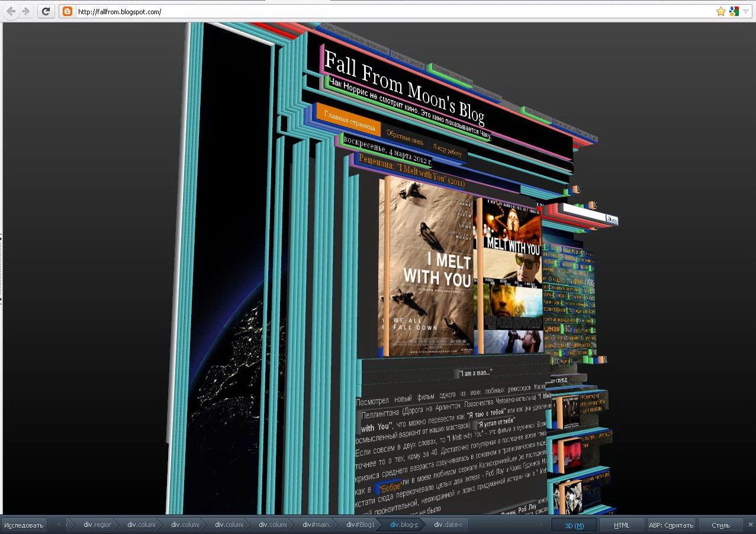
Task: Open the Главная страница tab
Action: tap(349, 121)
